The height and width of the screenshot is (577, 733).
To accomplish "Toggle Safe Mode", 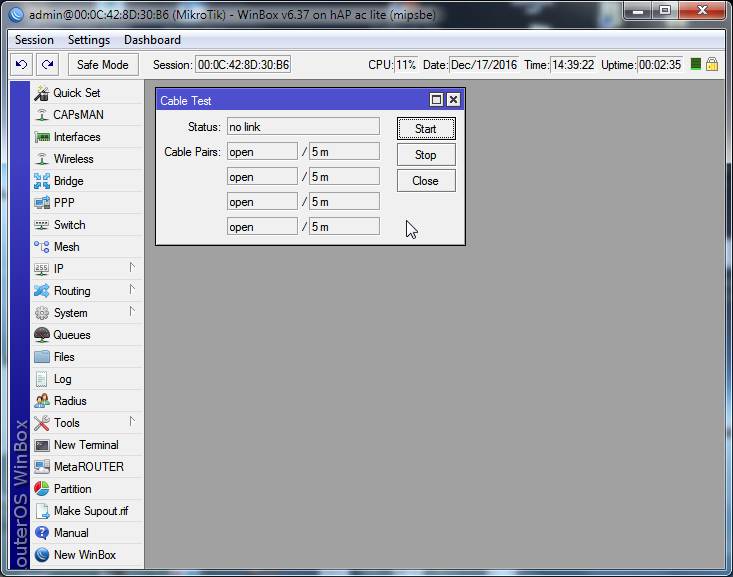I will point(103,65).
